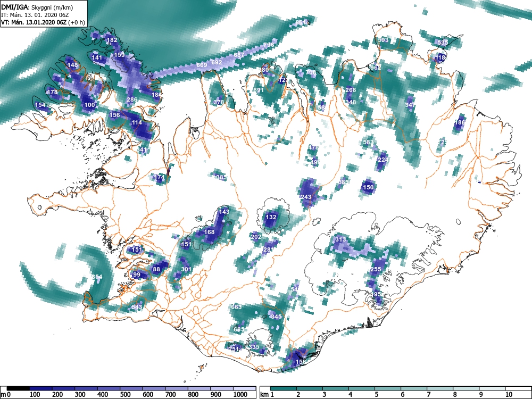Click the visibility value 891

pyautogui.click(x=259, y=90)
